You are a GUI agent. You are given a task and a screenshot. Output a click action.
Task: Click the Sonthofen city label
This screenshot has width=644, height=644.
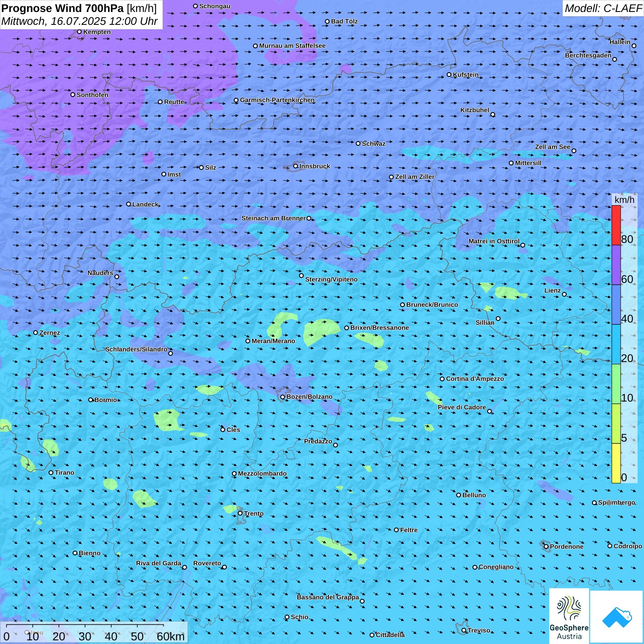click(92, 95)
